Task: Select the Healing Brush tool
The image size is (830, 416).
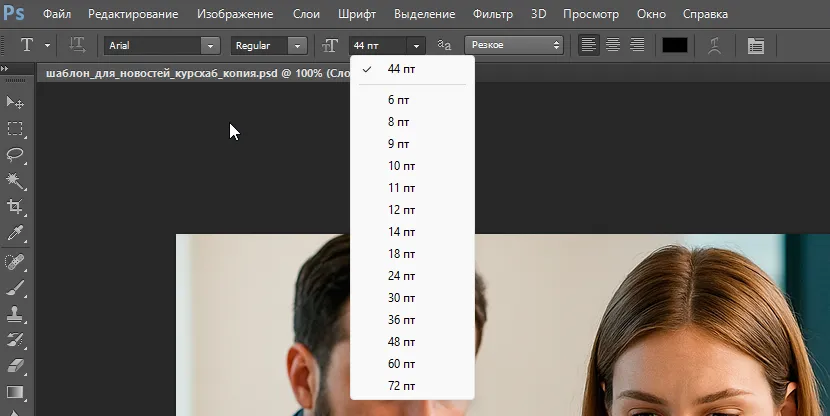Action: pyautogui.click(x=15, y=262)
